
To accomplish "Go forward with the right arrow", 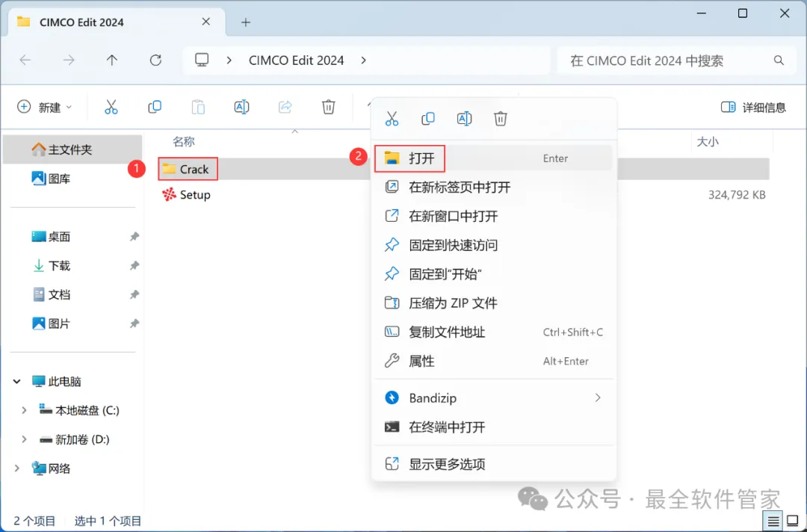I will (69, 61).
